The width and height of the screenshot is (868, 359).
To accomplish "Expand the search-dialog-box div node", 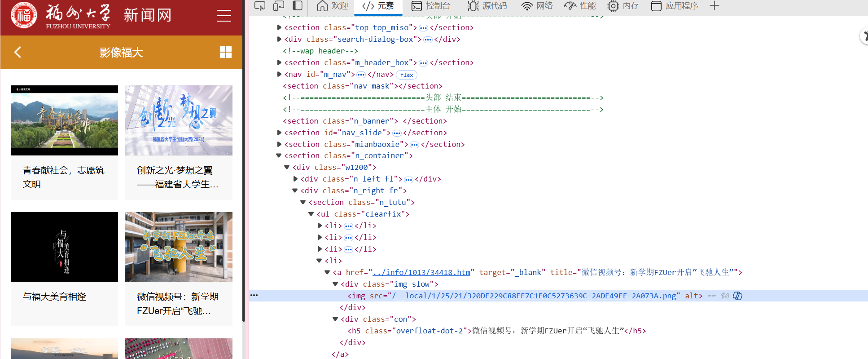I will pyautogui.click(x=279, y=39).
